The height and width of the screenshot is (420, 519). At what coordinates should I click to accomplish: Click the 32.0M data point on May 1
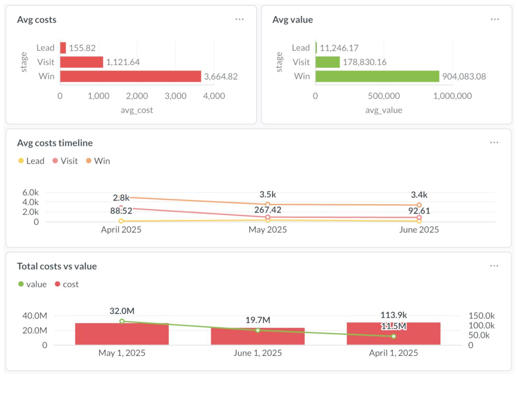coord(121,321)
